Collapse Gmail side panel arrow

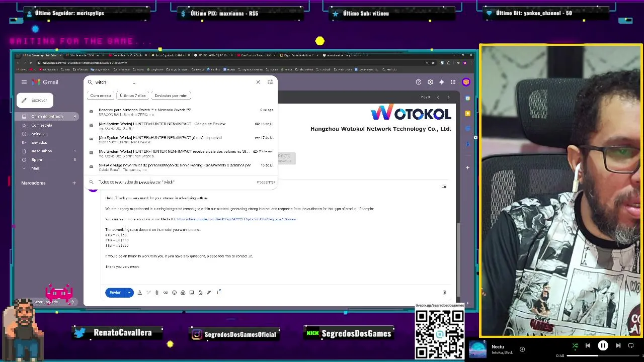click(x=467, y=303)
